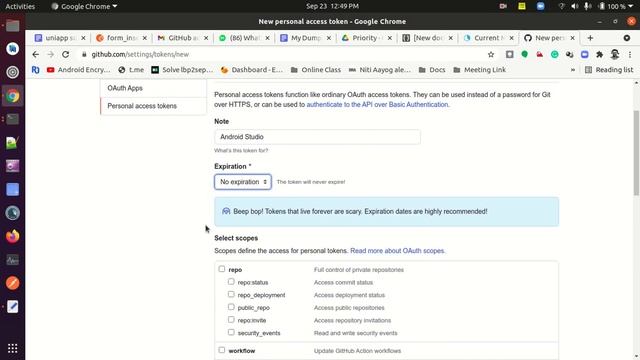640x360 pixels.
Task: Check the repo:status scope
Action: 231,282
